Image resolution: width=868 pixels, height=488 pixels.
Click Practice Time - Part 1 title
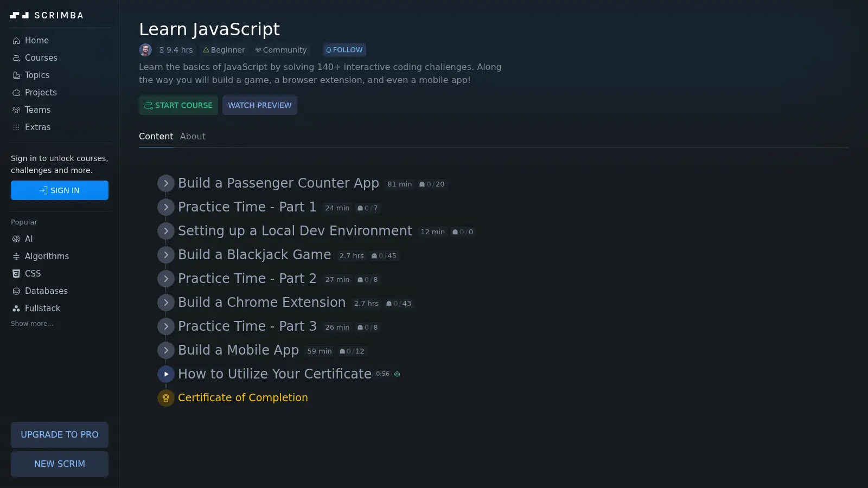click(x=247, y=207)
